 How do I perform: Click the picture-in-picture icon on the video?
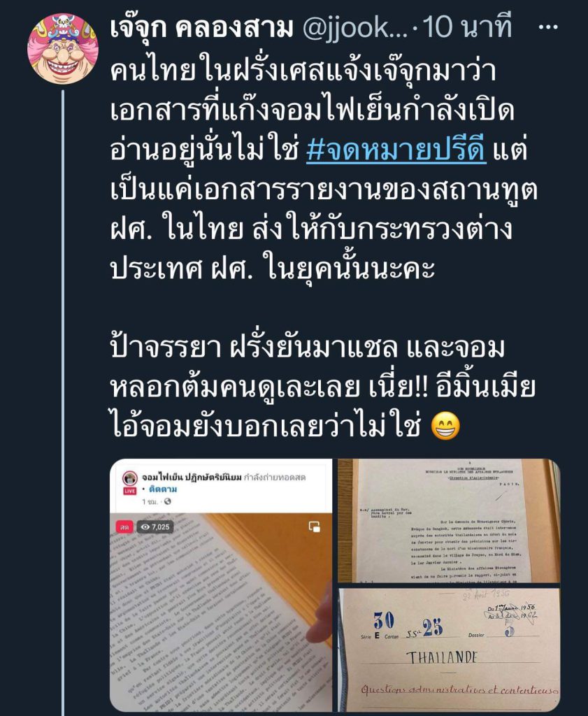[315, 527]
